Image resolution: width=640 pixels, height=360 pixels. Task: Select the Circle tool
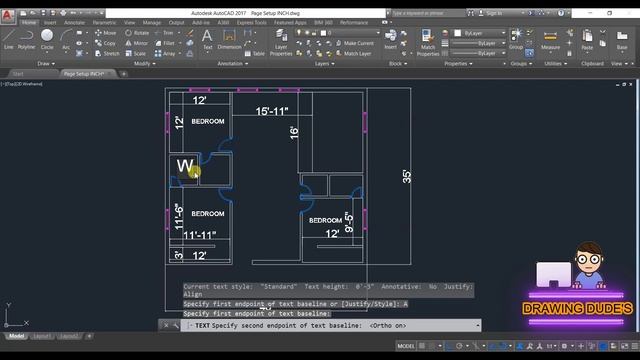[x=47, y=39]
